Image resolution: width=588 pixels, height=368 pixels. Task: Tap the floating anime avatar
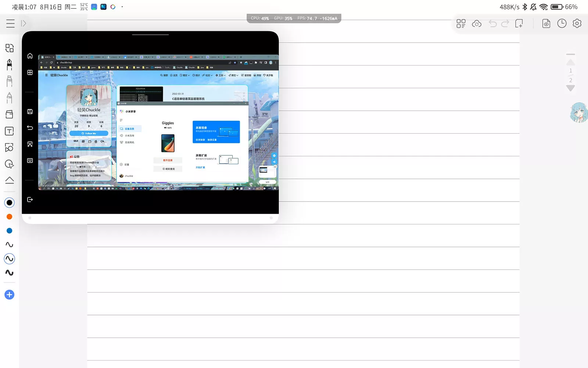pyautogui.click(x=579, y=113)
